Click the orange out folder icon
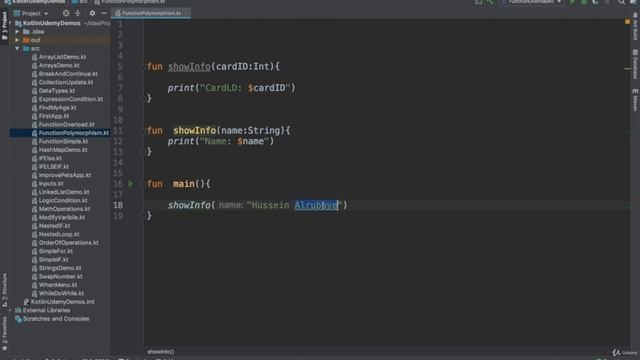Image resolution: width=640 pixels, height=360 pixels. [x=26, y=40]
